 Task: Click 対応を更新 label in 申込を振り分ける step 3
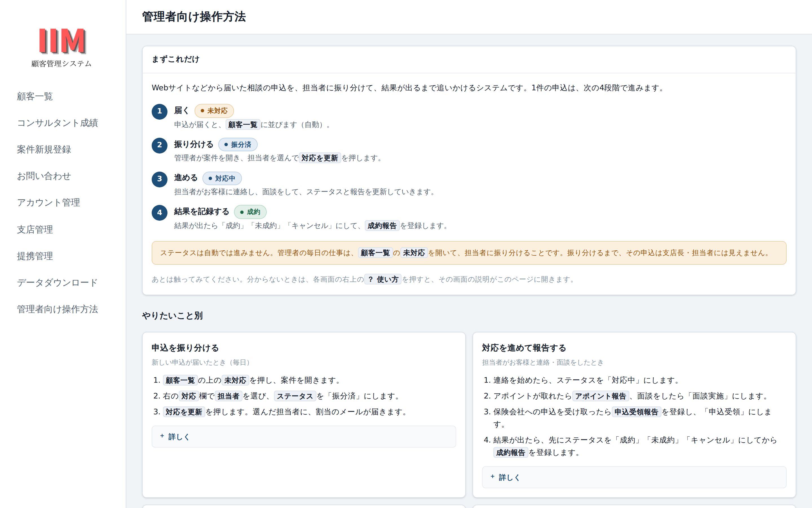[x=184, y=412]
